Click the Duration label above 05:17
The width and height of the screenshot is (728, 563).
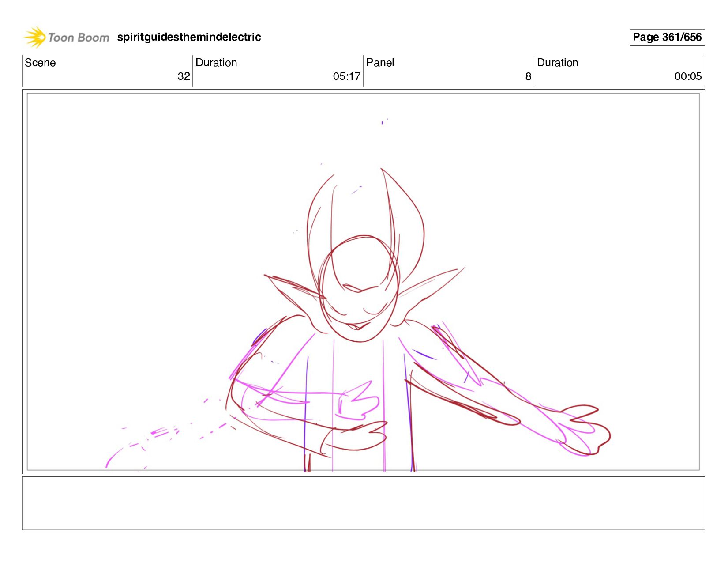216,63
